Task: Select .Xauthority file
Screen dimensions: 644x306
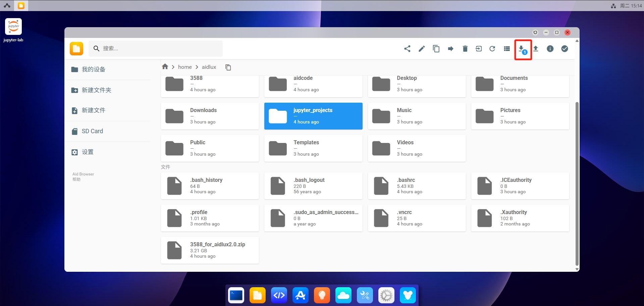Action: (x=520, y=218)
